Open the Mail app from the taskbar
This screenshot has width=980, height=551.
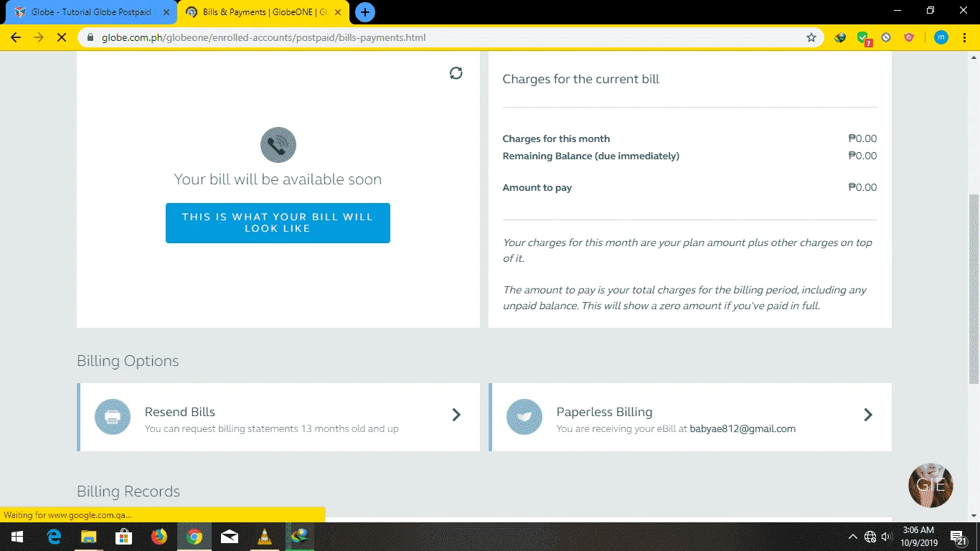coord(230,537)
